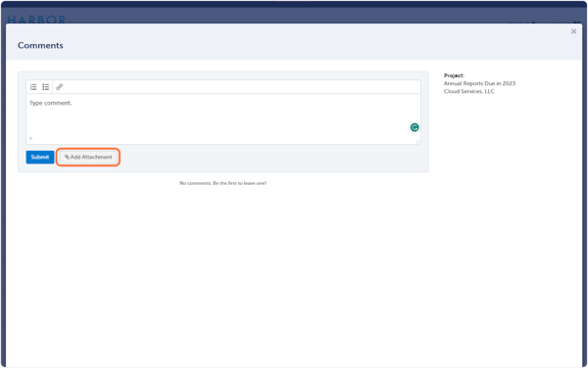Click empty toolbar area beside link icon

pos(240,87)
